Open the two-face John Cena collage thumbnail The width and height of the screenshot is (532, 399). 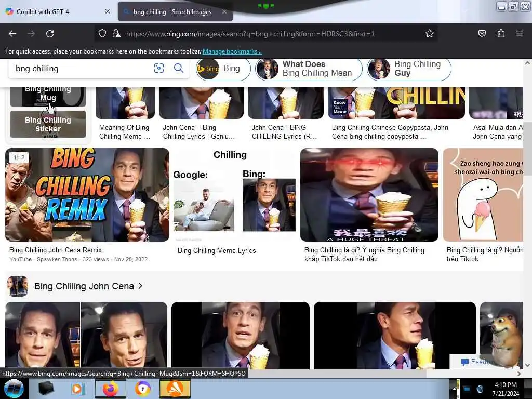point(86,335)
